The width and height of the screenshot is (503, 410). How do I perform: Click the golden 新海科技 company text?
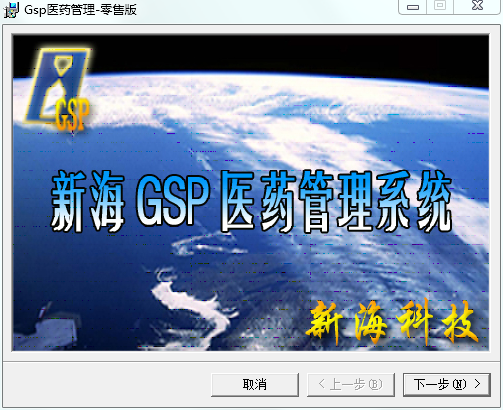pyautogui.click(x=392, y=322)
